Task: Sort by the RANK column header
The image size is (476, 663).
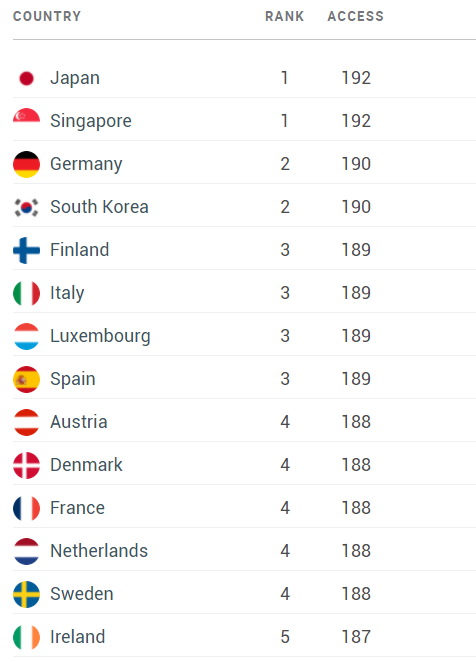Action: coord(285,16)
